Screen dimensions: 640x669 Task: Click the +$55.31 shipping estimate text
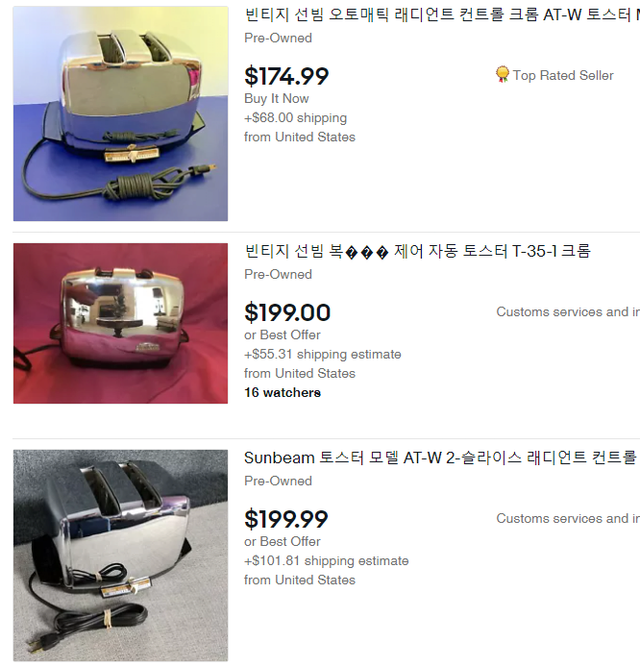(323, 354)
